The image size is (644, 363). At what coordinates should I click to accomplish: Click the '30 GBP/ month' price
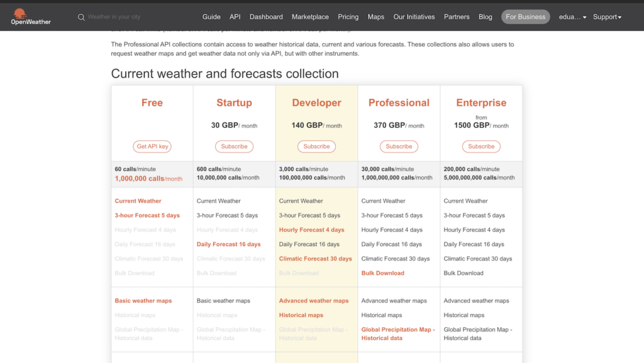(x=234, y=125)
